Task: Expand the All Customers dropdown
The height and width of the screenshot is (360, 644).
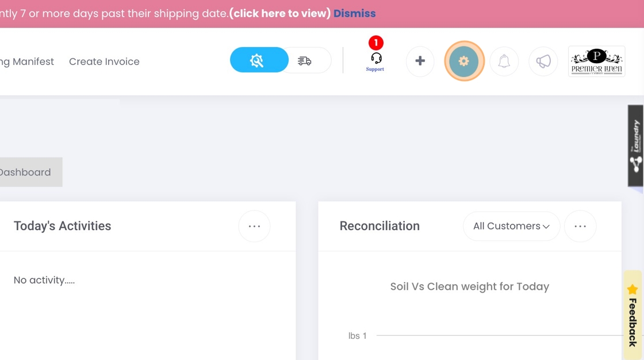Action: [x=511, y=226]
